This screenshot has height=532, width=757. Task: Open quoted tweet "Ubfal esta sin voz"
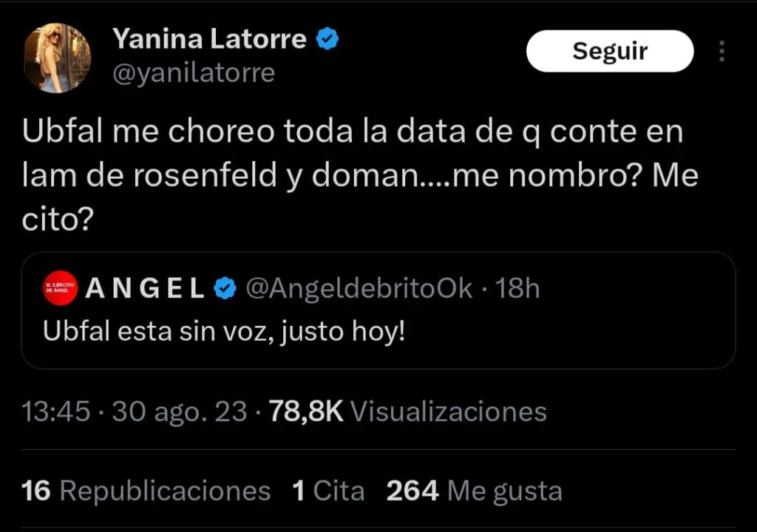pyautogui.click(x=225, y=331)
